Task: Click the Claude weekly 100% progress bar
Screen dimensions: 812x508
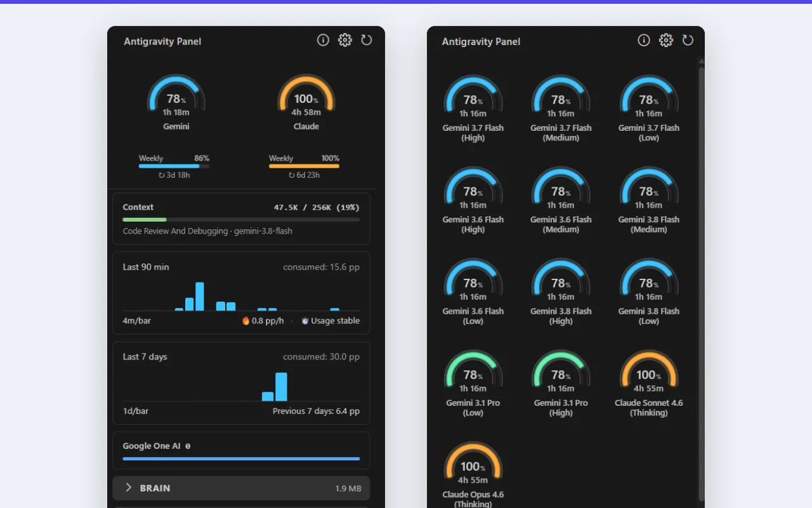Action: [x=304, y=166]
